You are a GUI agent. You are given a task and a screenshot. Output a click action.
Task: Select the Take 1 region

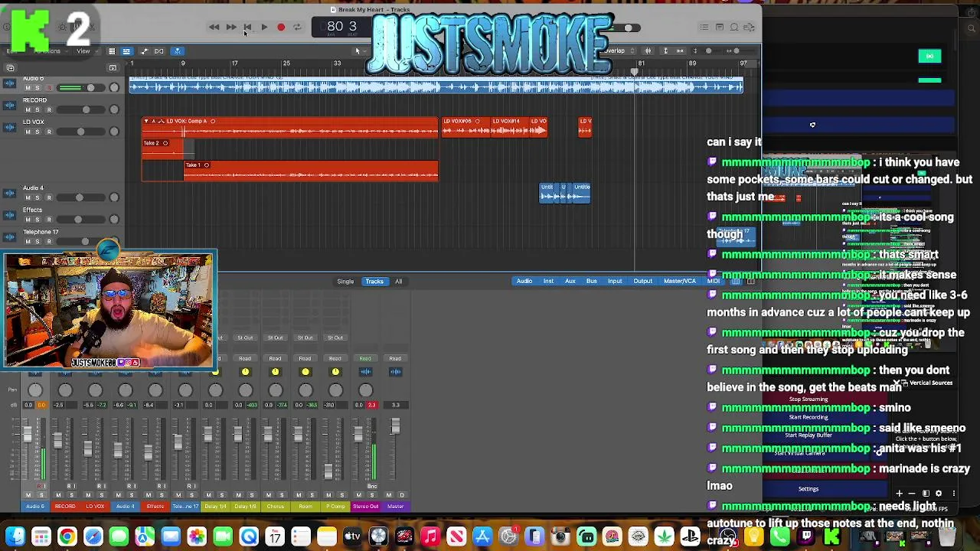(x=311, y=170)
